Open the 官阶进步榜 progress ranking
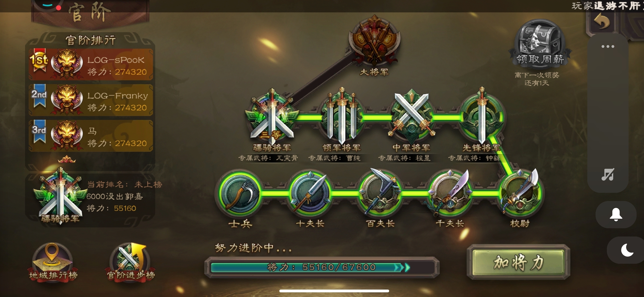This screenshot has width=644, height=297. pyautogui.click(x=131, y=261)
